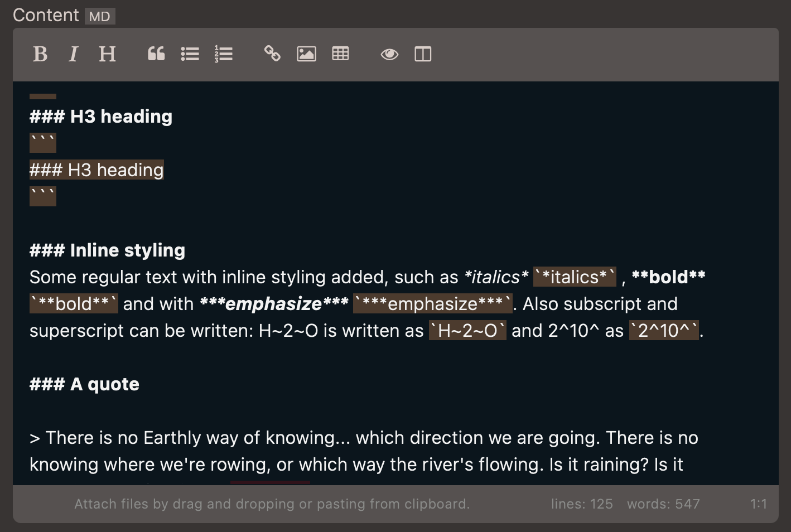
Task: Select the highlighted `**bold**` inline code
Action: tap(73, 303)
